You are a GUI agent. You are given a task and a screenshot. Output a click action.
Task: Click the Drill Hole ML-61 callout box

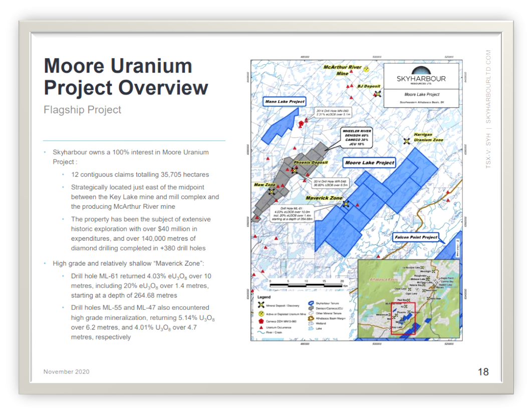tap(292, 214)
